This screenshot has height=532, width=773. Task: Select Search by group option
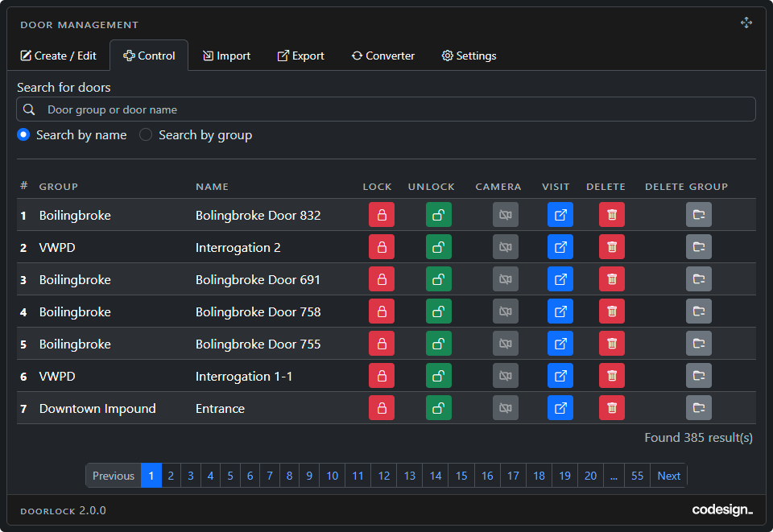click(x=146, y=135)
